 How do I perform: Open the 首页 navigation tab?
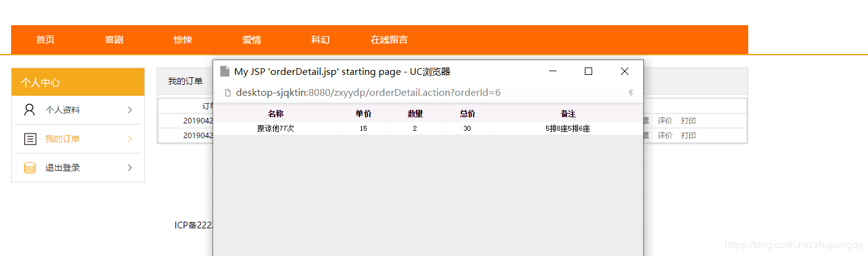tap(45, 40)
